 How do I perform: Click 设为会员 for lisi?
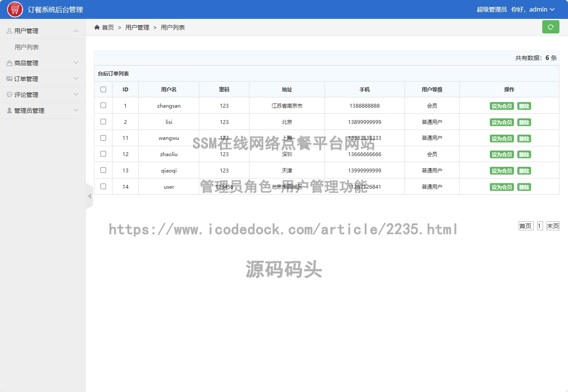click(501, 122)
